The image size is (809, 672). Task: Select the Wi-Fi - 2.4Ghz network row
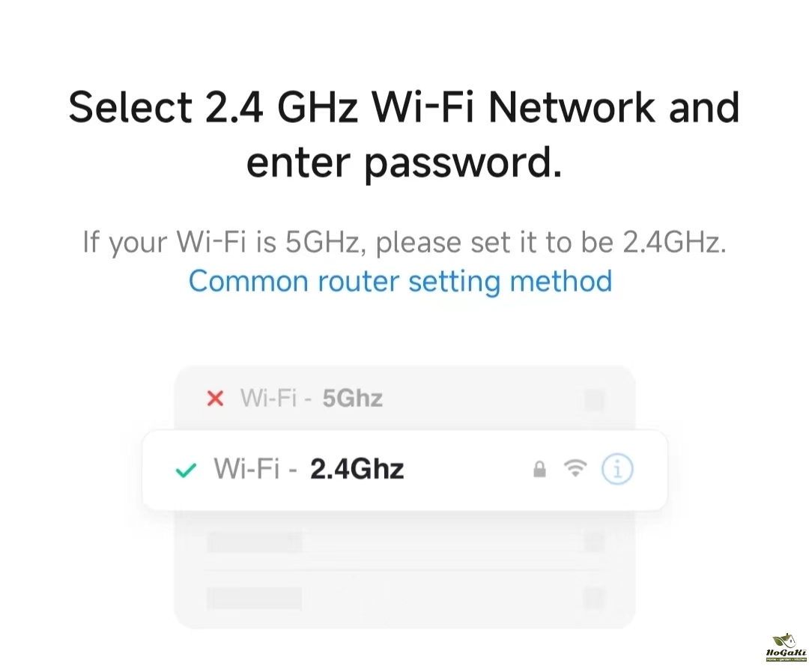click(x=309, y=470)
